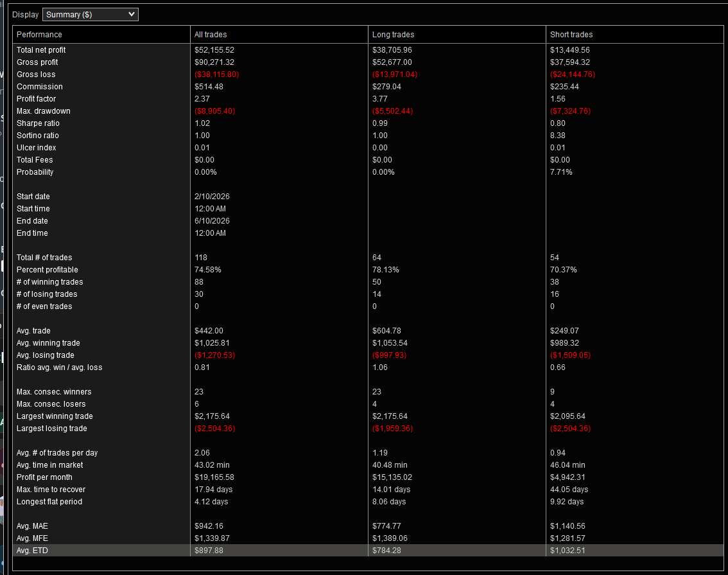Image resolution: width=728 pixels, height=575 pixels.
Task: Select the Total # of trades label
Action: tap(44, 258)
